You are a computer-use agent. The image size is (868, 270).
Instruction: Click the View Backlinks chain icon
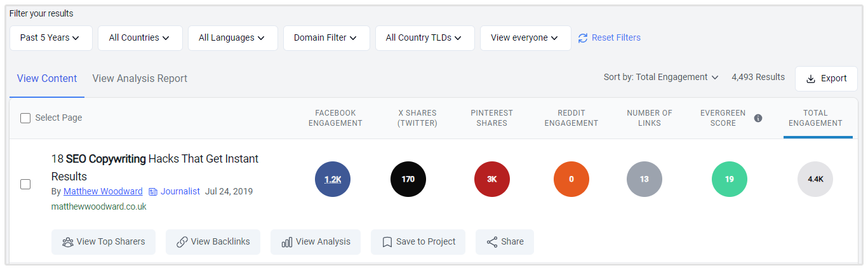click(x=182, y=242)
